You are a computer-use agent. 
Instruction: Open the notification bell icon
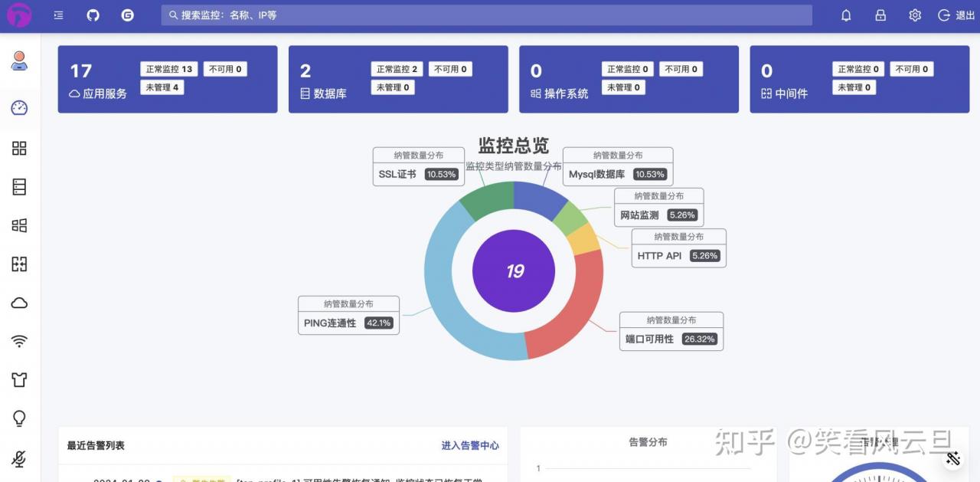pos(846,15)
